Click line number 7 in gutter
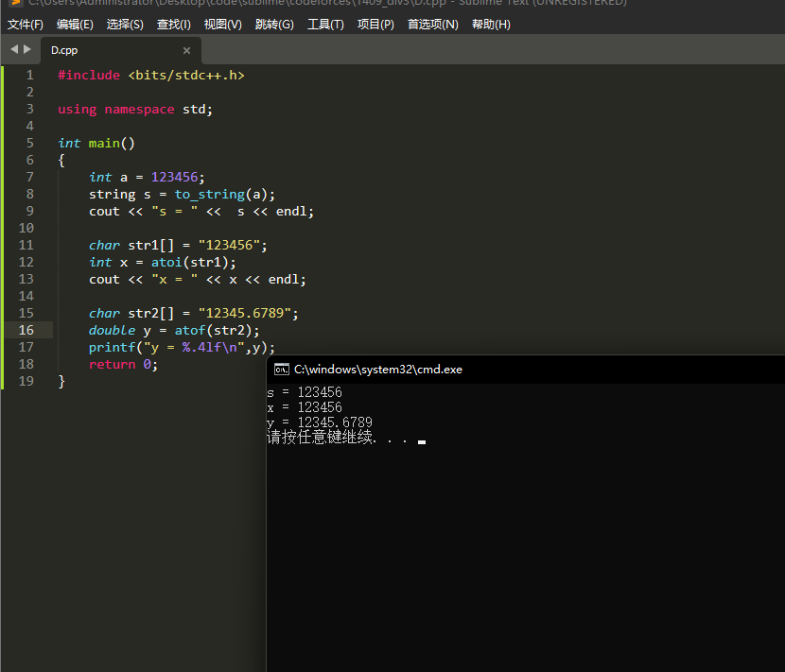The height and width of the screenshot is (672, 785). [30, 177]
